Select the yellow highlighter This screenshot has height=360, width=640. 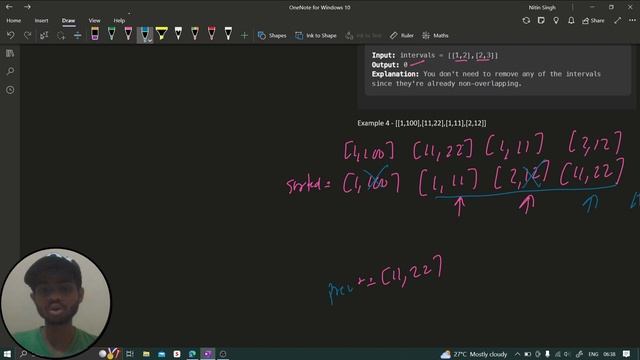click(162, 34)
